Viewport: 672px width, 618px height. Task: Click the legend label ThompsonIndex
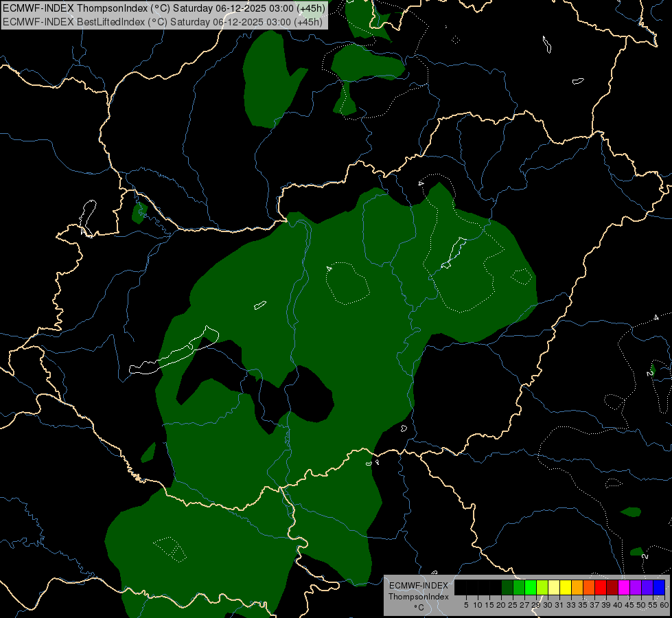tap(419, 597)
